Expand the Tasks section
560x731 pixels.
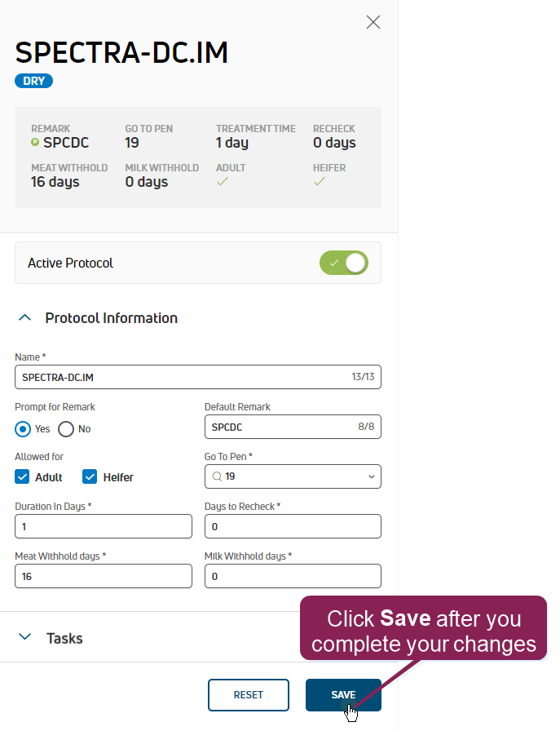[x=25, y=637]
